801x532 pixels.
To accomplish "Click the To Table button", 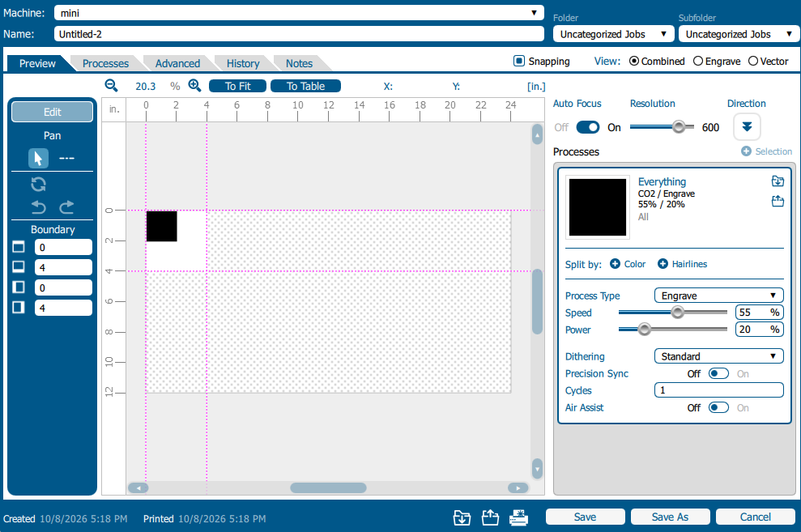I will pos(305,87).
